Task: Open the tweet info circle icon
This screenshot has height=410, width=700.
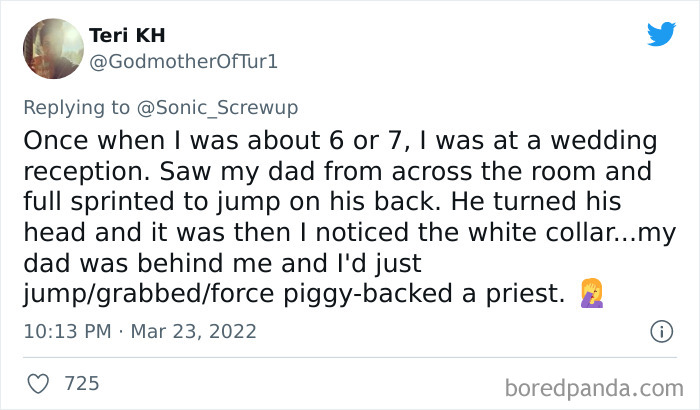Action: pyautogui.click(x=660, y=330)
